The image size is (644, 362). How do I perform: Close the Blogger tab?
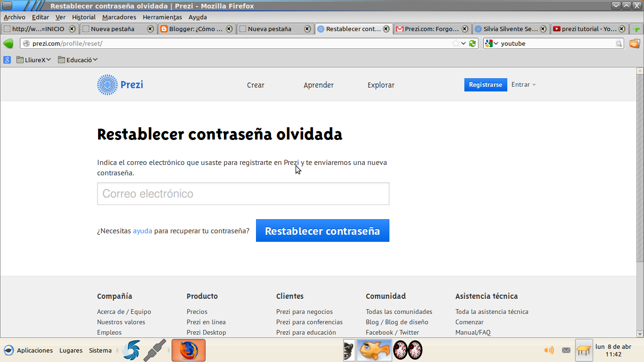[x=229, y=29]
